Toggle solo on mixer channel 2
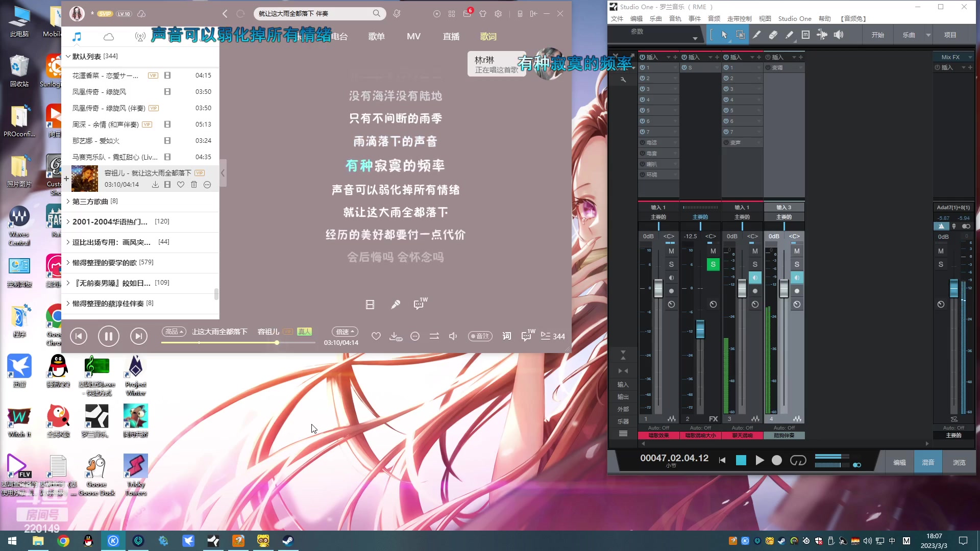 coord(713,264)
